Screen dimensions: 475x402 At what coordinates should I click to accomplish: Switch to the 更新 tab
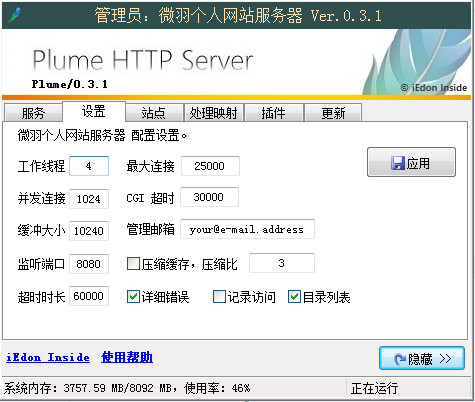pyautogui.click(x=333, y=113)
